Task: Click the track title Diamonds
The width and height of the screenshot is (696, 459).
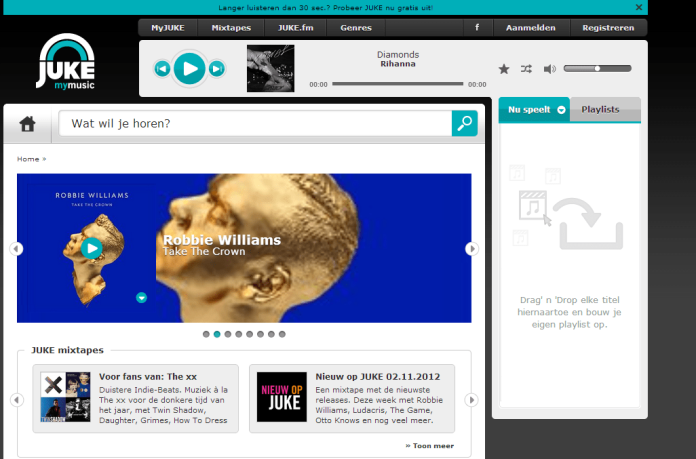Action: 398,55
